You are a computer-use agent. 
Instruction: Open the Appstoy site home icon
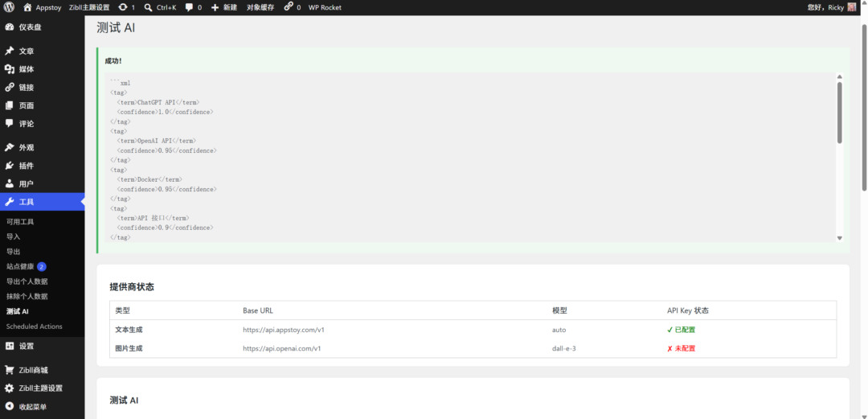coord(27,7)
